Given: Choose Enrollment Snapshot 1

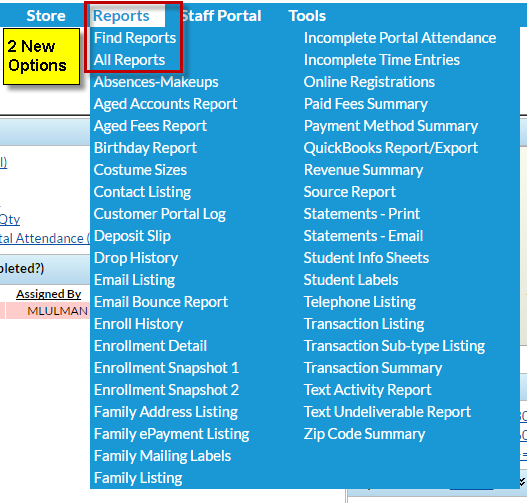Looking at the screenshot, I should pos(166,368).
